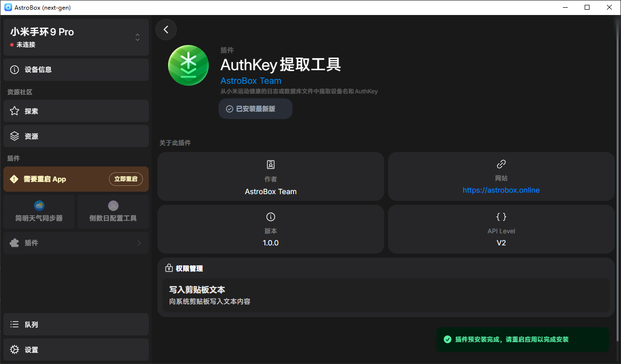Click the author badge icon above 作者
This screenshot has height=364, width=621.
tap(271, 165)
